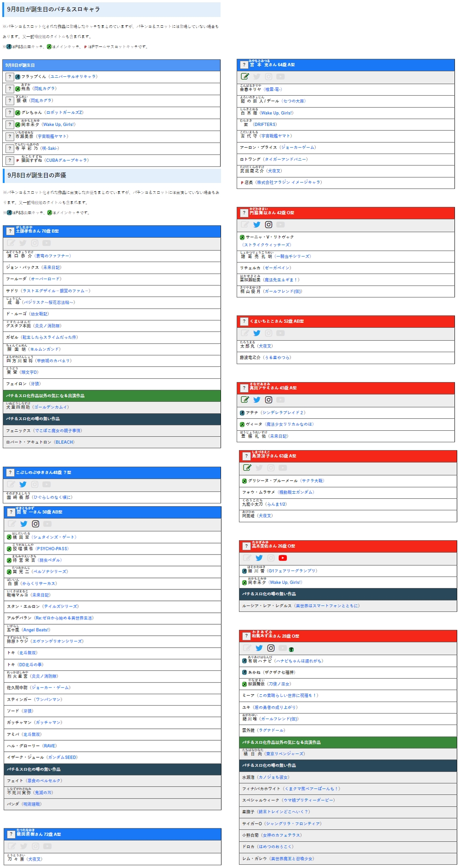Screen dimensions: 460x868
Task: Open 関智一's Twitter icon
Action: 24,524
